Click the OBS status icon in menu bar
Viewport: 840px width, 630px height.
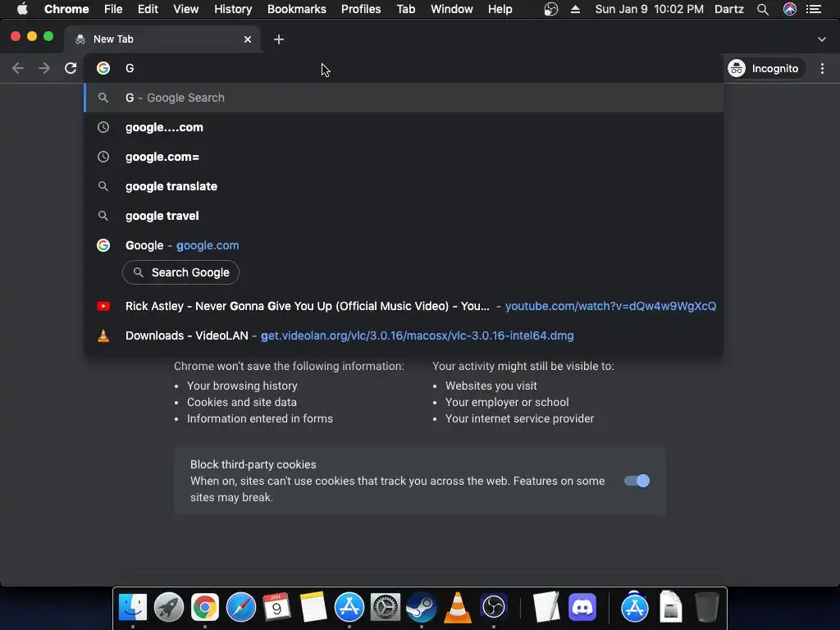pyautogui.click(x=551, y=9)
